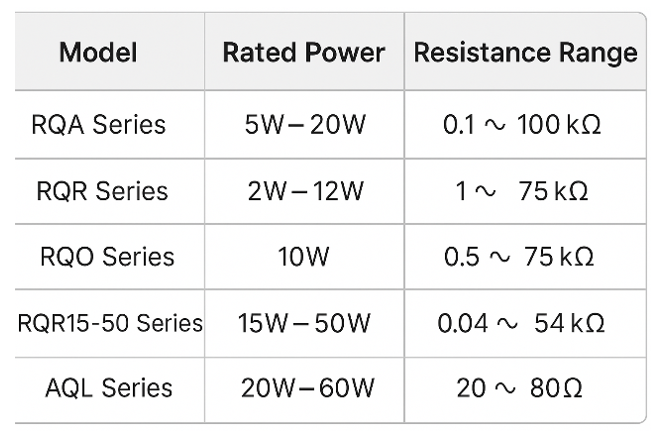This screenshot has height=431, width=651.
Task: Click the RQO Series model cell
Action: pos(107,256)
